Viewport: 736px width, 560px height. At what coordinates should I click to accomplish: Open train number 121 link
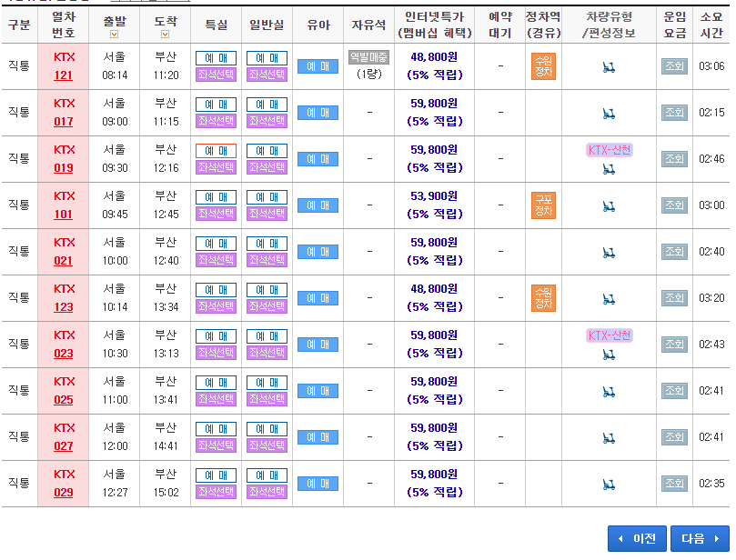coord(64,75)
